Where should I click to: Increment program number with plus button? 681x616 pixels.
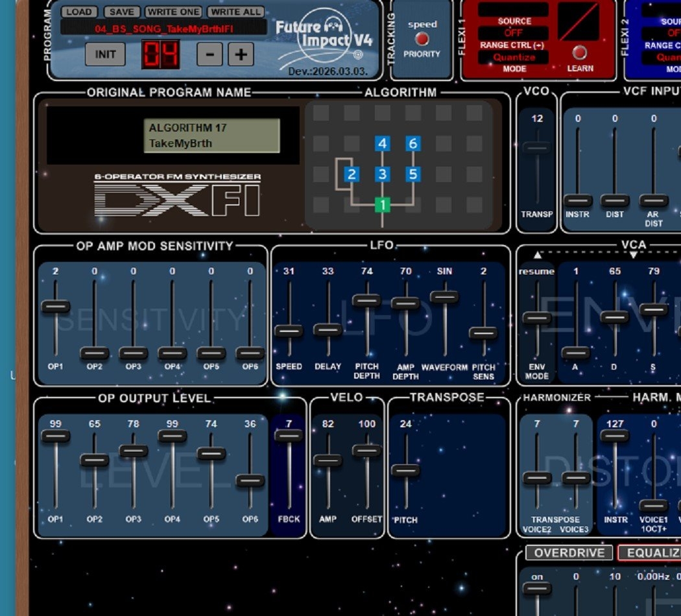(241, 54)
